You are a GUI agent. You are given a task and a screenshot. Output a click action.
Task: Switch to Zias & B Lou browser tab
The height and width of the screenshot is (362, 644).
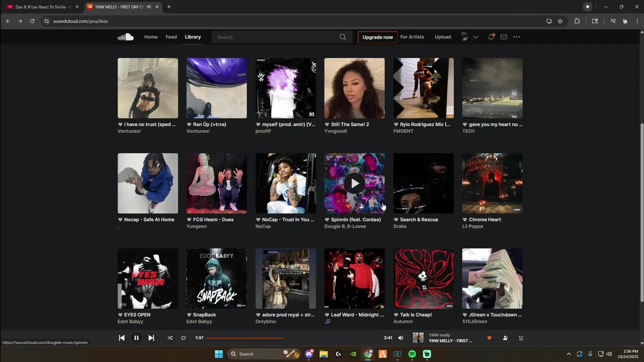point(43,7)
